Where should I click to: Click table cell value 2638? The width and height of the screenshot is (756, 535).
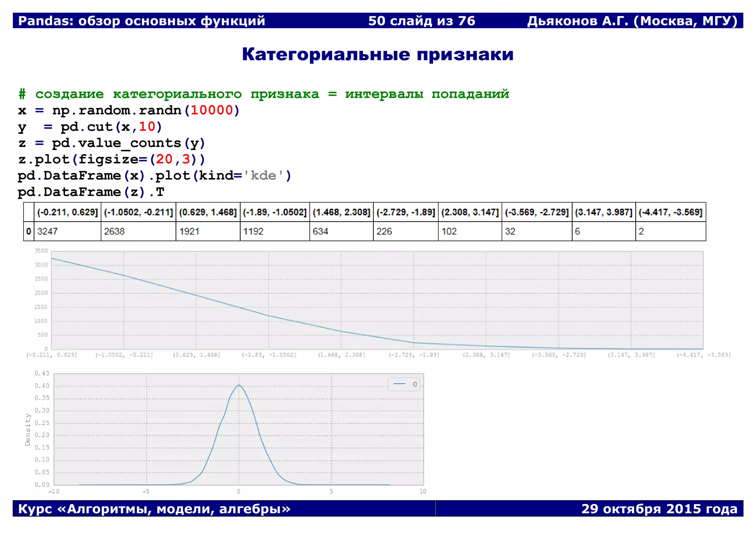[x=114, y=231]
